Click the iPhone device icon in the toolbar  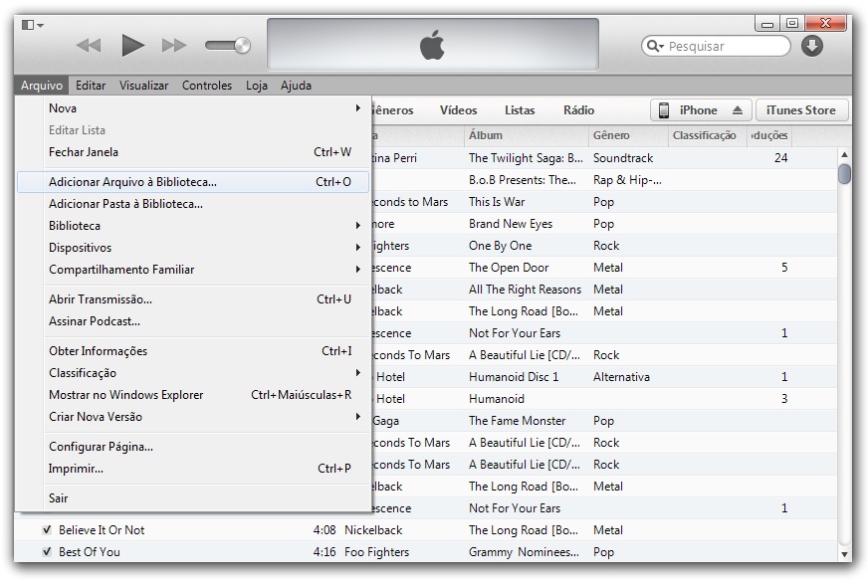(661, 109)
